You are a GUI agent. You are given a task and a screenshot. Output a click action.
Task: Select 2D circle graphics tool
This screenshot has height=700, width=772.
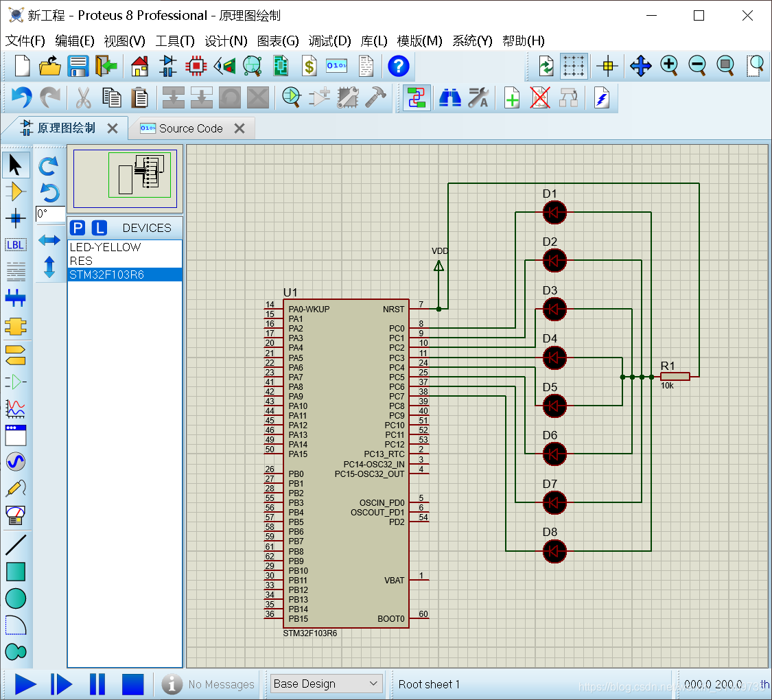16,598
